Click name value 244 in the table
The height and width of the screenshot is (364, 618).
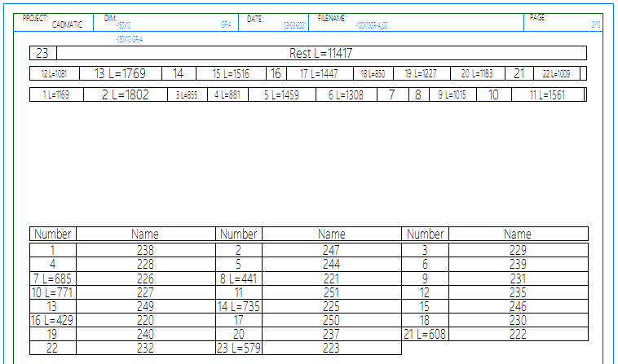(x=332, y=264)
